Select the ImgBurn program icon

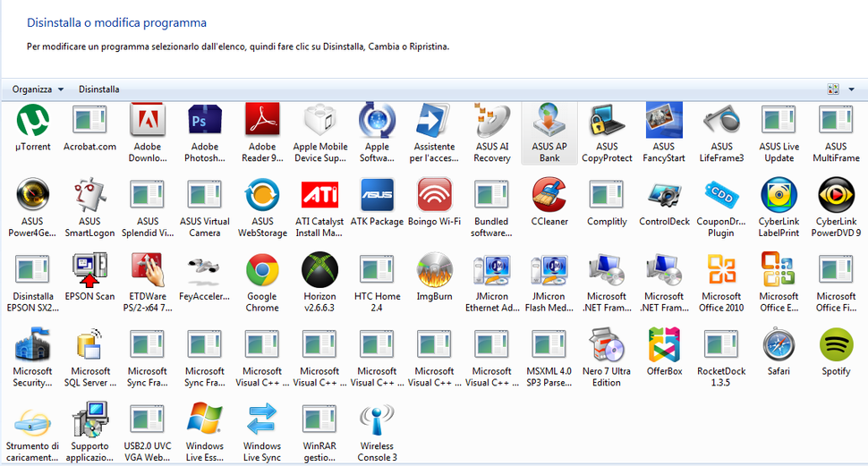click(x=435, y=269)
